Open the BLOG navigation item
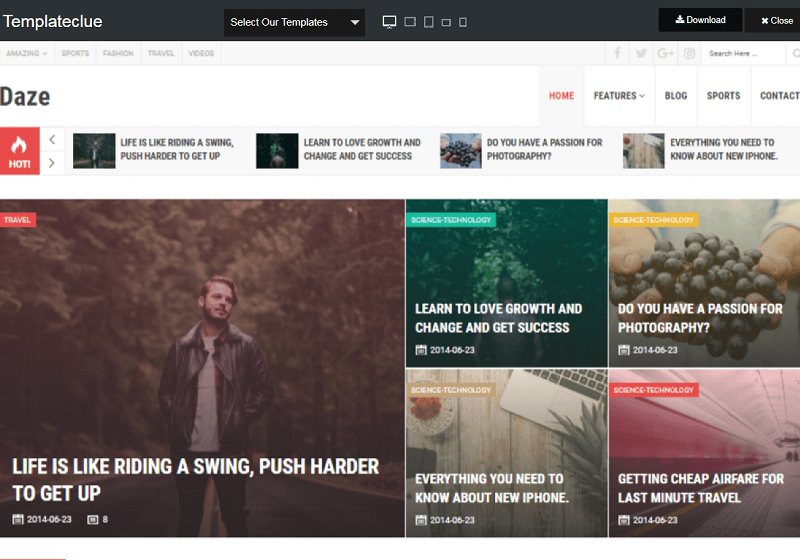The height and width of the screenshot is (560, 800). (676, 96)
